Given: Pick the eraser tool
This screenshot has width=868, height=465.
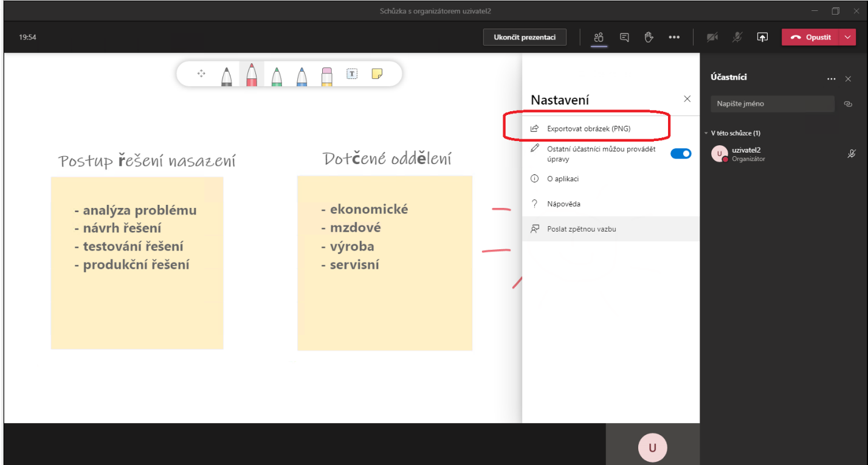Looking at the screenshot, I should pyautogui.click(x=326, y=75).
